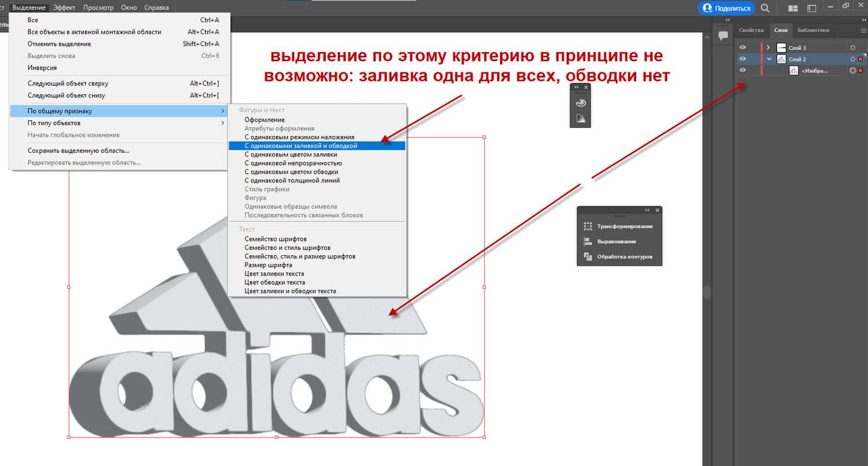The width and height of the screenshot is (868, 466).
Task: Select 'С одинаковыми заливкой и обводкой'
Action: pos(317,146)
